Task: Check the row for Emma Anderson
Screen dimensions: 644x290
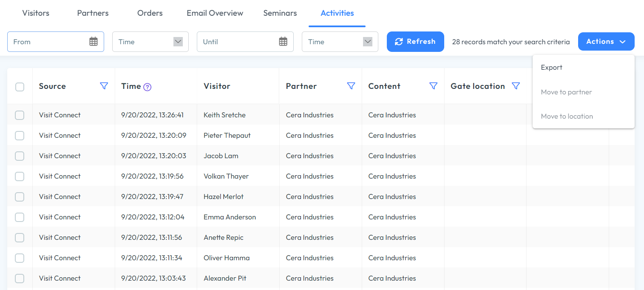Action: (x=20, y=217)
